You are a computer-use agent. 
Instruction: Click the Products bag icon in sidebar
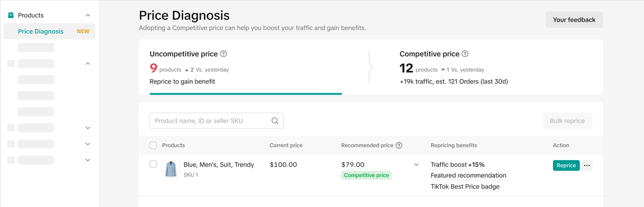(11, 16)
